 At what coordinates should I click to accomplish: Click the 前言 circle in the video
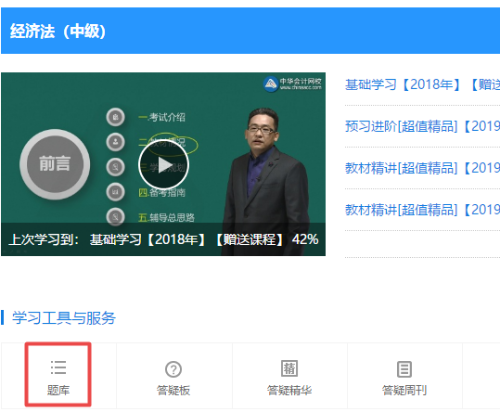click(x=55, y=164)
